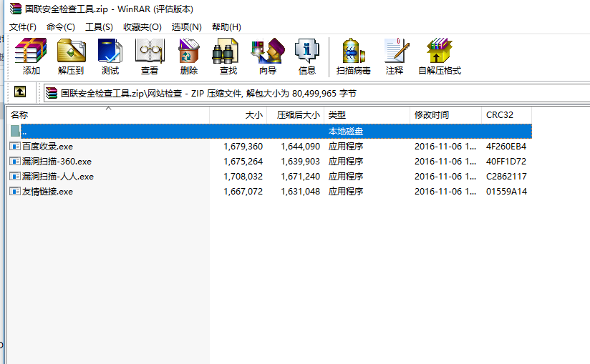Click packed size 1,631,048

click(300, 192)
